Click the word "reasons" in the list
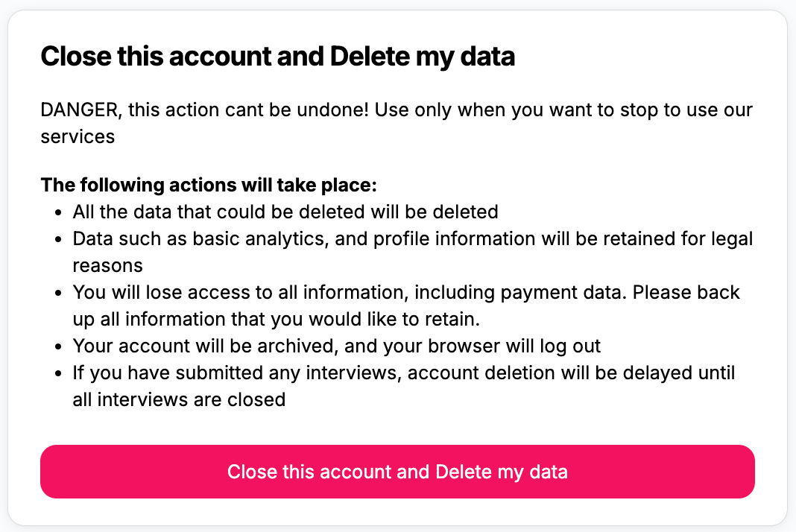Viewport: 796px width, 532px height. 107,266
